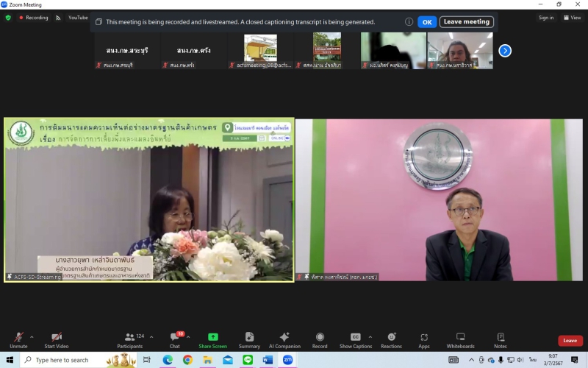
Task: Open Windows notification center
Action: point(575,360)
